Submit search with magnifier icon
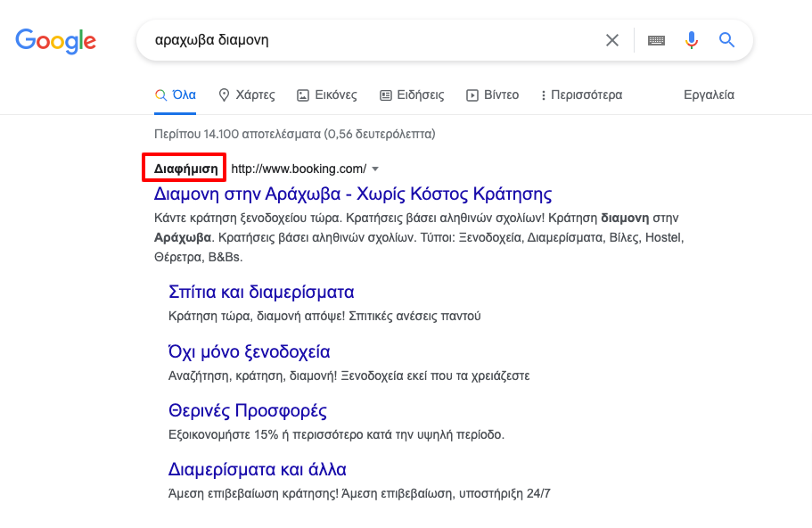Image resolution: width=812 pixels, height=528 pixels. tap(726, 40)
